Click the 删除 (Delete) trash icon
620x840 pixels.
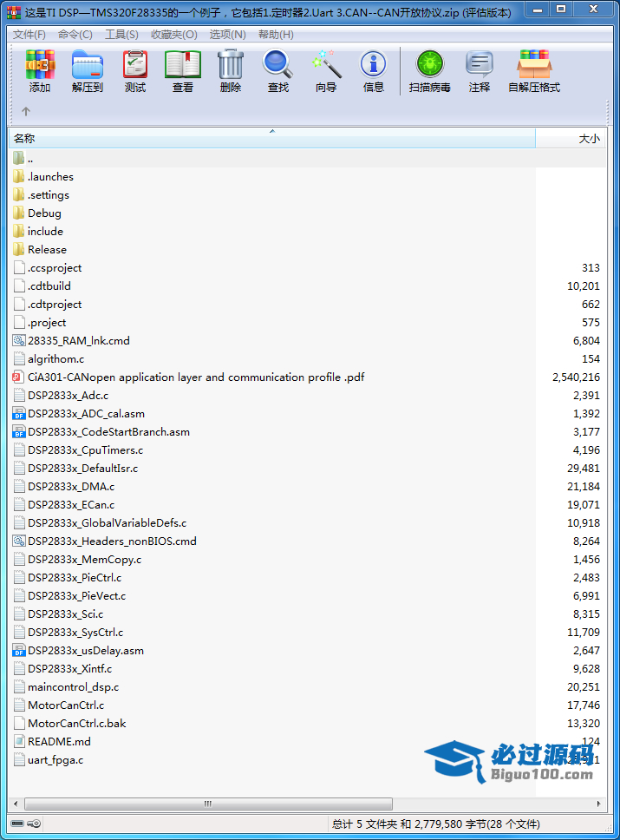click(x=231, y=64)
